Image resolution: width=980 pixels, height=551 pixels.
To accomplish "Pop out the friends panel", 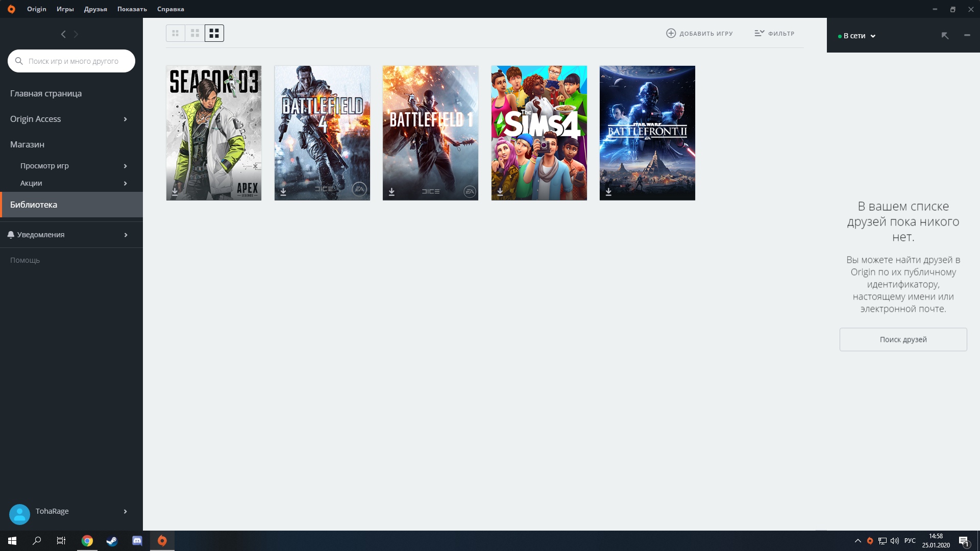I will pyautogui.click(x=945, y=35).
